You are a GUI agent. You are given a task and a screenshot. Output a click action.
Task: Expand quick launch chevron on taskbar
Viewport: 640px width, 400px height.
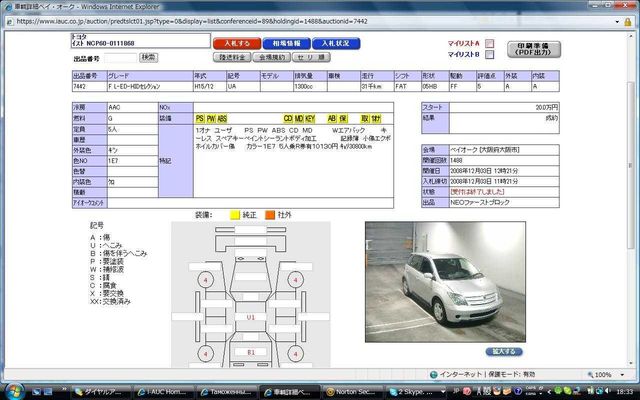coord(64,389)
